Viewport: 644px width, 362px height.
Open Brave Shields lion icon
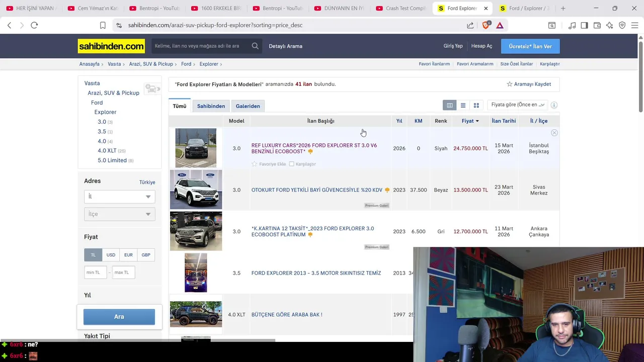(486, 25)
